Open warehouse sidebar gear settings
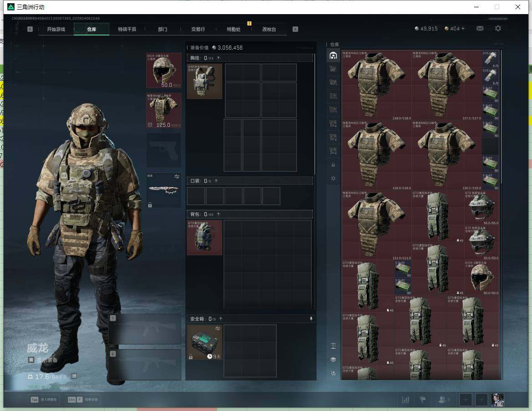532x411 pixels. [333, 178]
